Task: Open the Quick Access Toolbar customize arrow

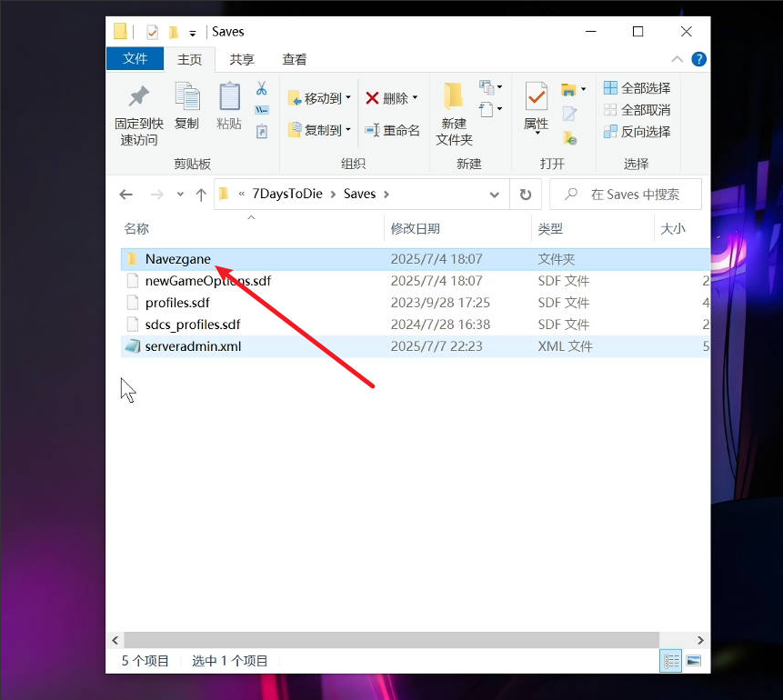Action: [193, 31]
